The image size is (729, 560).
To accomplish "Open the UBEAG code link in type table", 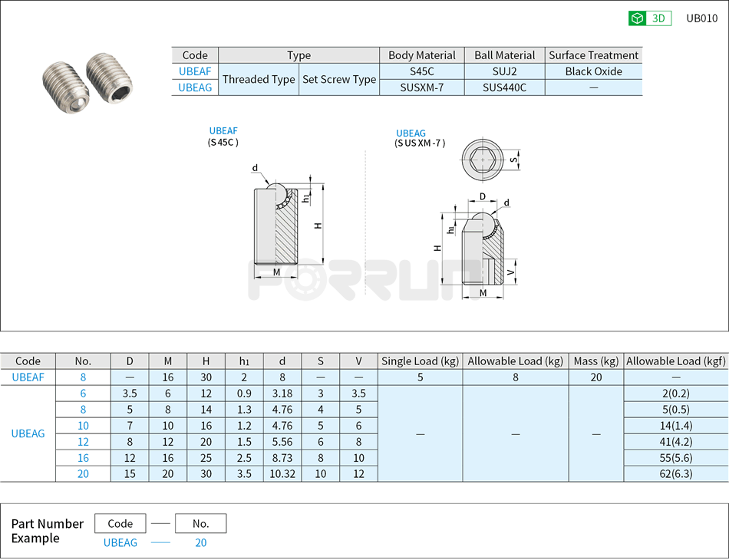I will pos(195,87).
